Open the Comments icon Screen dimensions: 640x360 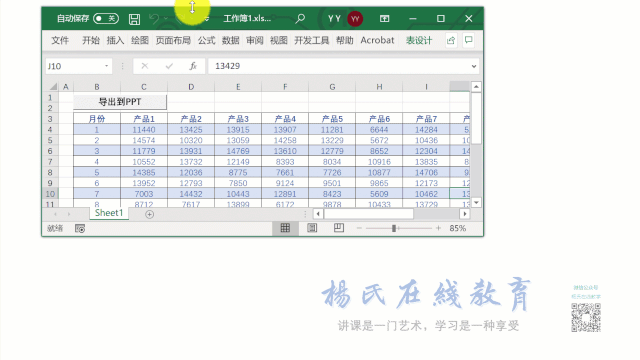469,40
